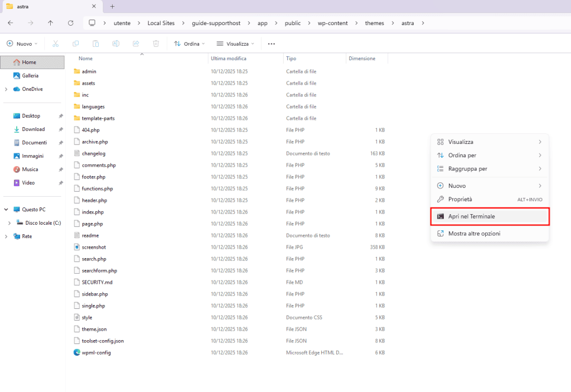Choose Mostra altre opzioni menu entry

pyautogui.click(x=474, y=234)
